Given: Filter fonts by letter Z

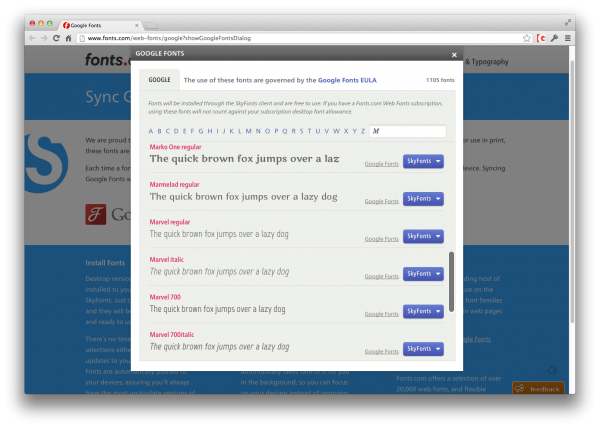Looking at the screenshot, I should (363, 131).
